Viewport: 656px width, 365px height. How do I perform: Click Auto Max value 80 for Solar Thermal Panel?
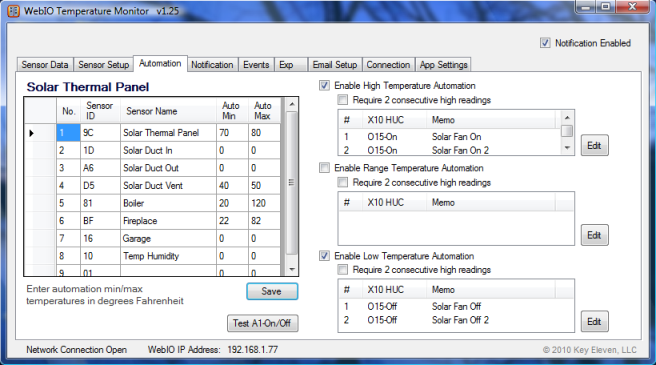click(x=264, y=133)
